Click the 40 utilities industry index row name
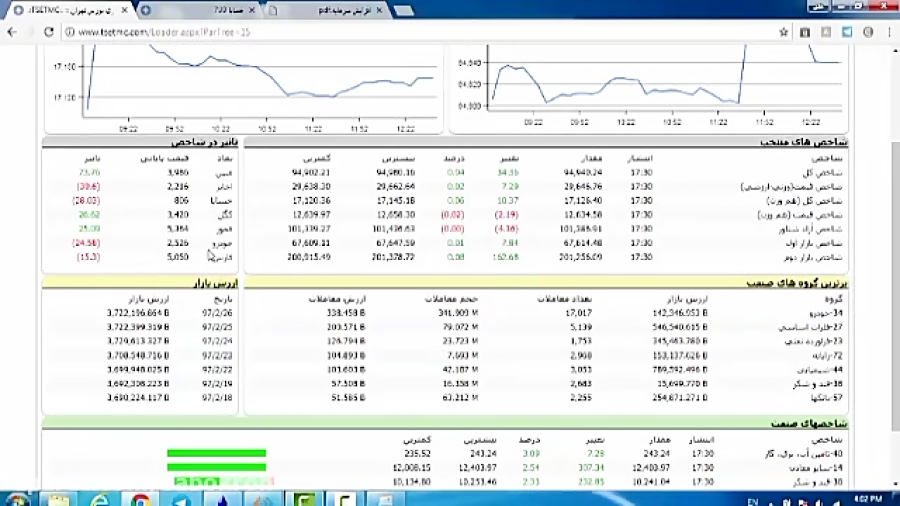 click(804, 454)
